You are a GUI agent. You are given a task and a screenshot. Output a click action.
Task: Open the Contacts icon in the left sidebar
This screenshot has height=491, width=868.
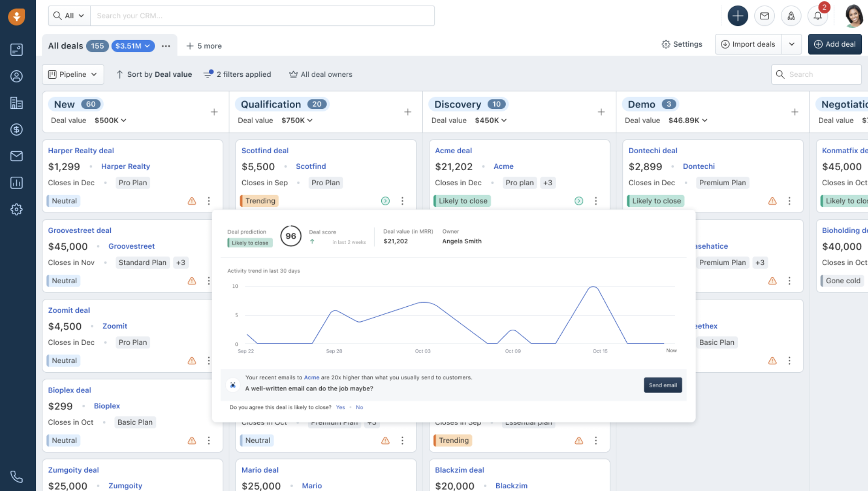coord(17,75)
